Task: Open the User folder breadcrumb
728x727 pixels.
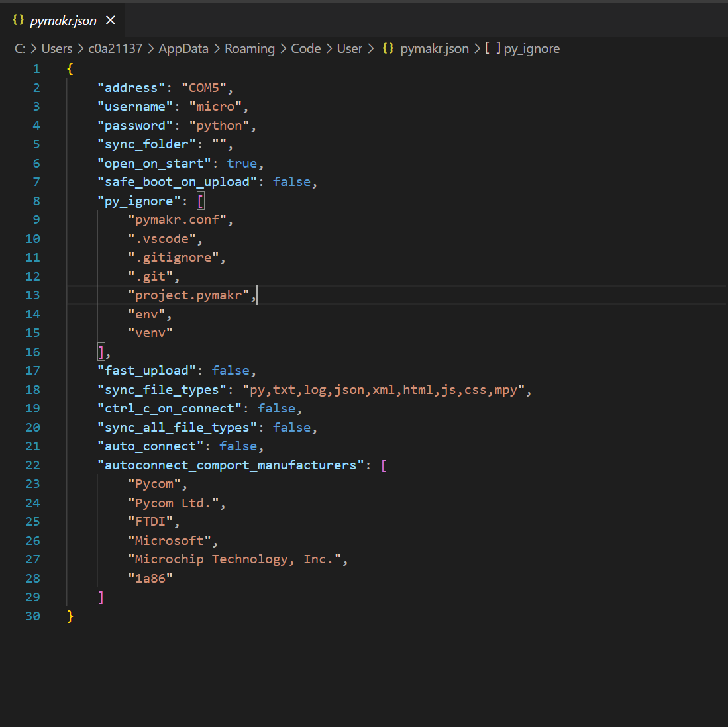Action: 350,48
